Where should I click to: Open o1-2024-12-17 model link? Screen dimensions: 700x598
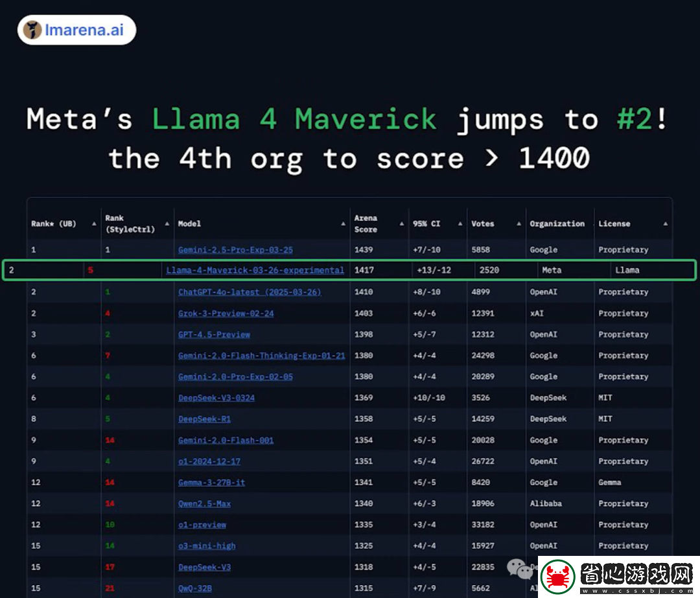[209, 461]
